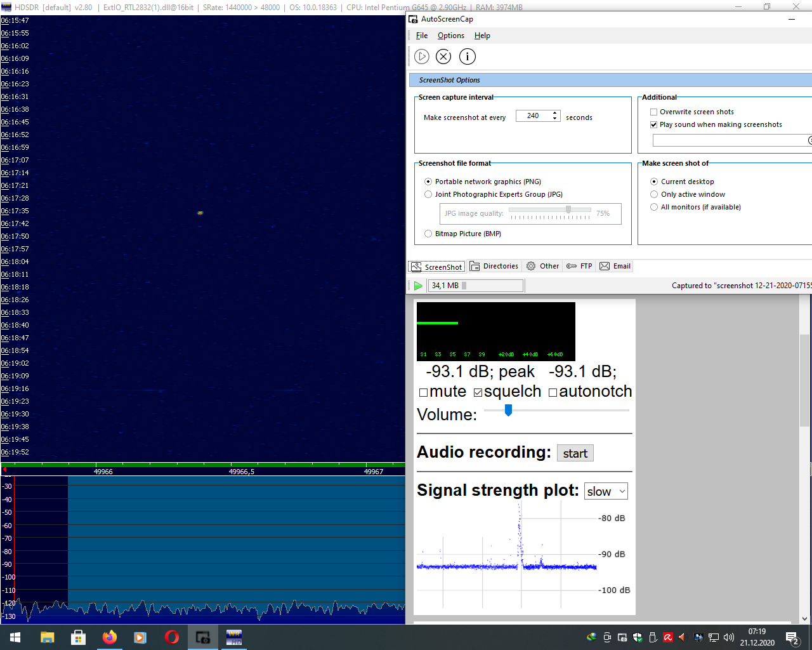The width and height of the screenshot is (812, 650).
Task: Increase the screenshot interval seconds with the spinner's up arrow
Action: pyautogui.click(x=555, y=113)
